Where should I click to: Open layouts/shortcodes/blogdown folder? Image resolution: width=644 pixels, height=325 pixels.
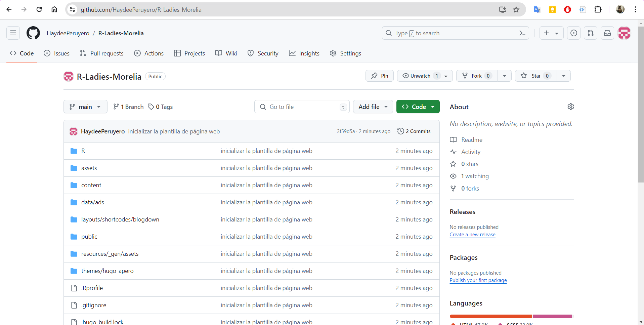120,219
